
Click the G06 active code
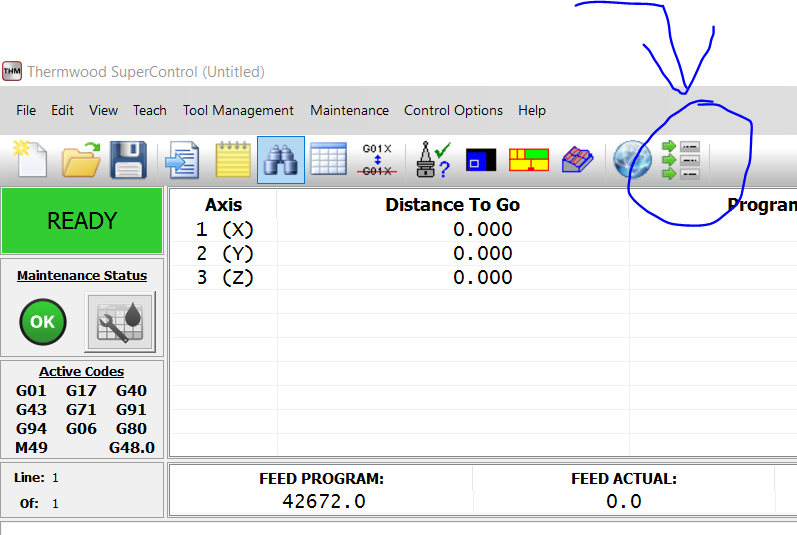point(81,429)
